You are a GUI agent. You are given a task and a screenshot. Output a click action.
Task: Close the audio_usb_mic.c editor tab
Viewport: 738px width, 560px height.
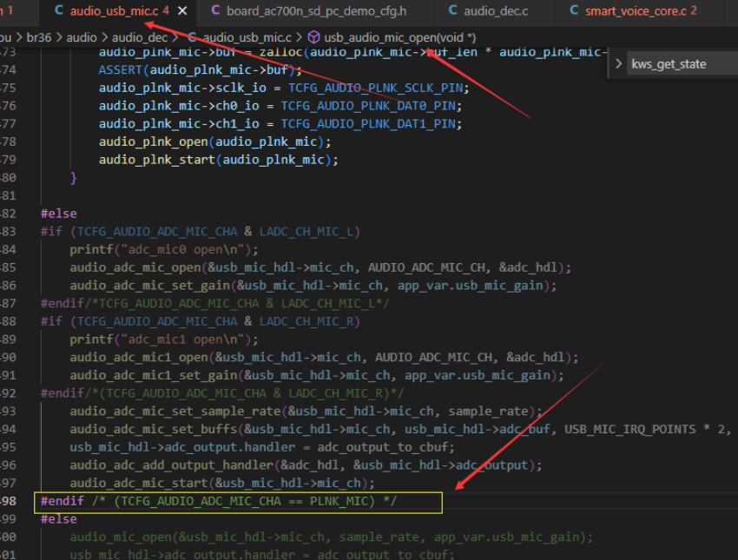tap(182, 10)
